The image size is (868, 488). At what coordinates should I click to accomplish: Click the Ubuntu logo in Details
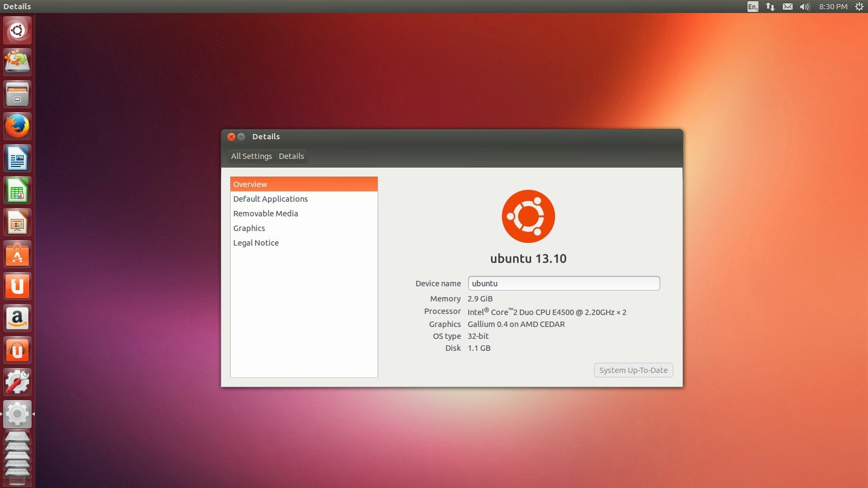pos(528,216)
